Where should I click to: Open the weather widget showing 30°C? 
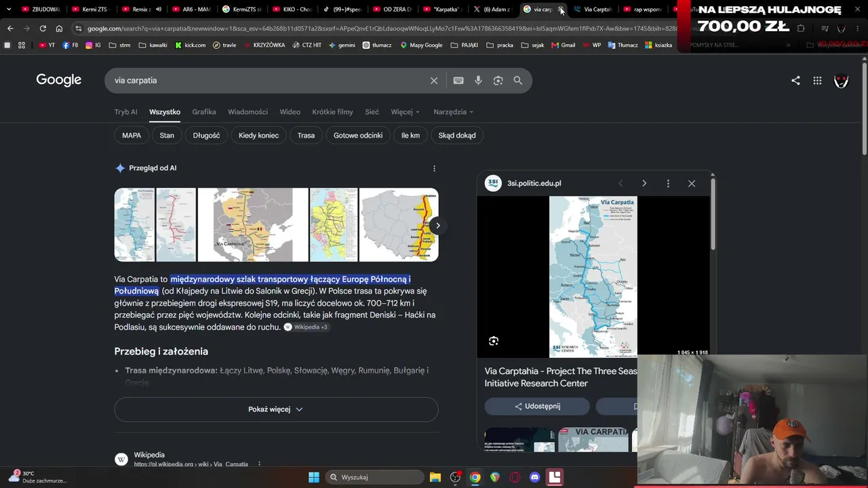[37, 477]
